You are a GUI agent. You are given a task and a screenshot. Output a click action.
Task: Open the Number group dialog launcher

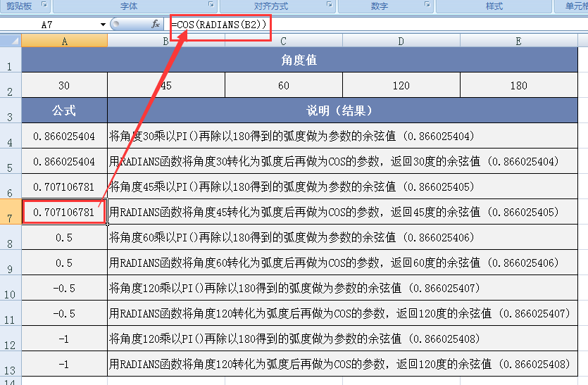427,4
